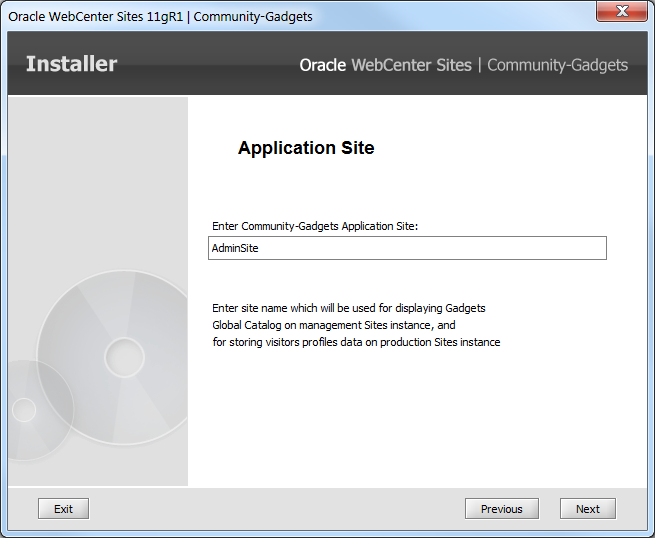Click the line 'Global Catalog on management Sites instance, and'
655x538 pixels.
tap(334, 325)
